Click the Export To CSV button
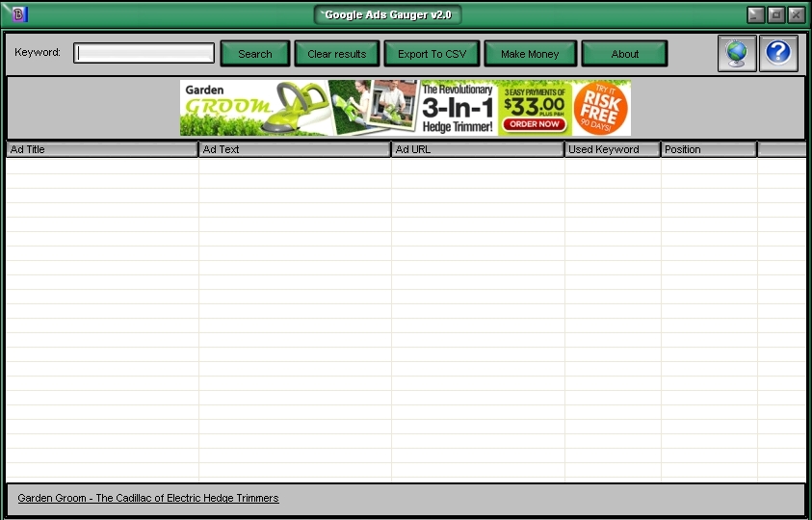812x520 pixels. click(432, 54)
